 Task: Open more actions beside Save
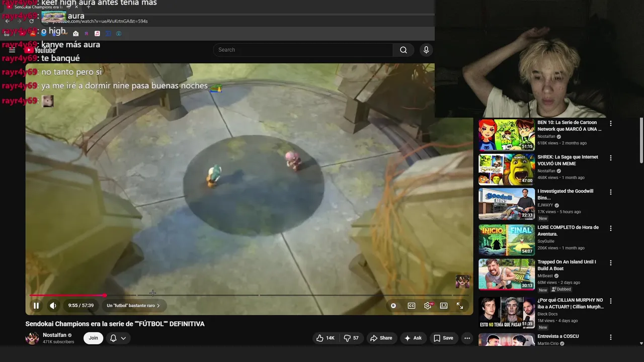pyautogui.click(x=467, y=338)
